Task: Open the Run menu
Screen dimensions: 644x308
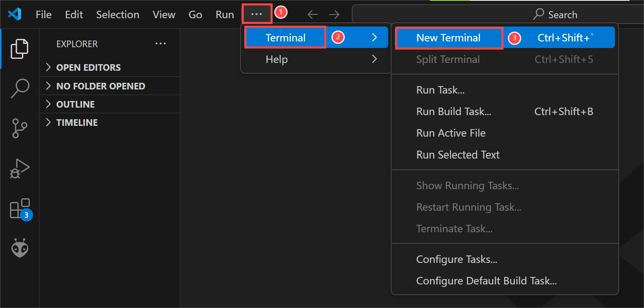Action: tap(225, 14)
